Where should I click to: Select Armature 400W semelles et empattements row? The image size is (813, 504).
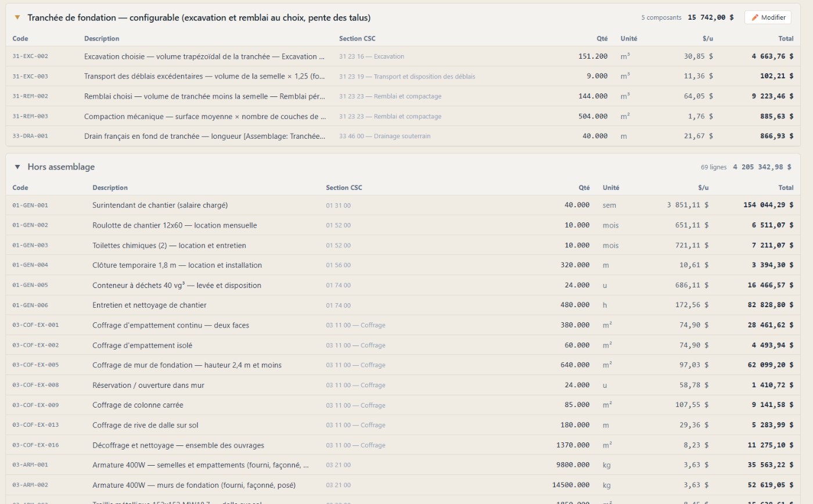[x=403, y=465]
